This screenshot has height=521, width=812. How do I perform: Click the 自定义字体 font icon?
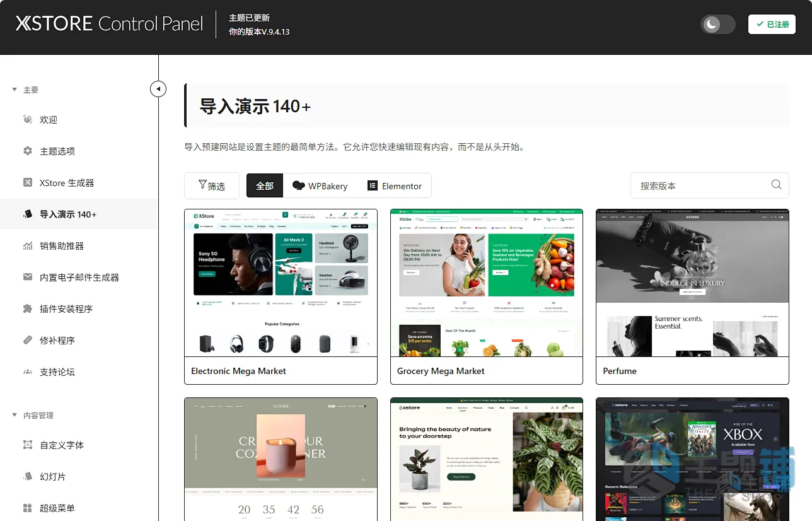click(28, 445)
